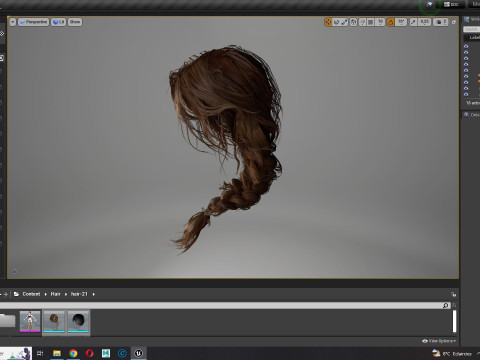
Task: Open the teal M app on taskbar
Action: 106,353
